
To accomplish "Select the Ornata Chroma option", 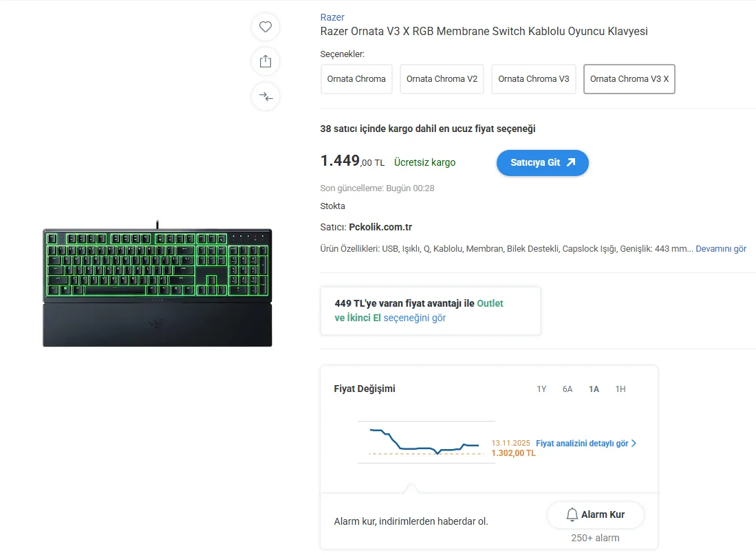I will click(x=356, y=79).
